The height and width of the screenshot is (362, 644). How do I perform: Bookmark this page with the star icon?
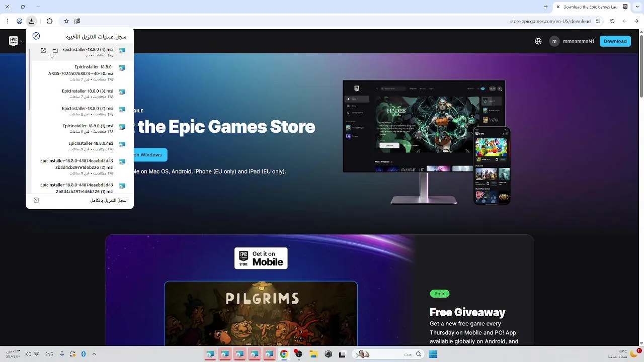(x=66, y=21)
